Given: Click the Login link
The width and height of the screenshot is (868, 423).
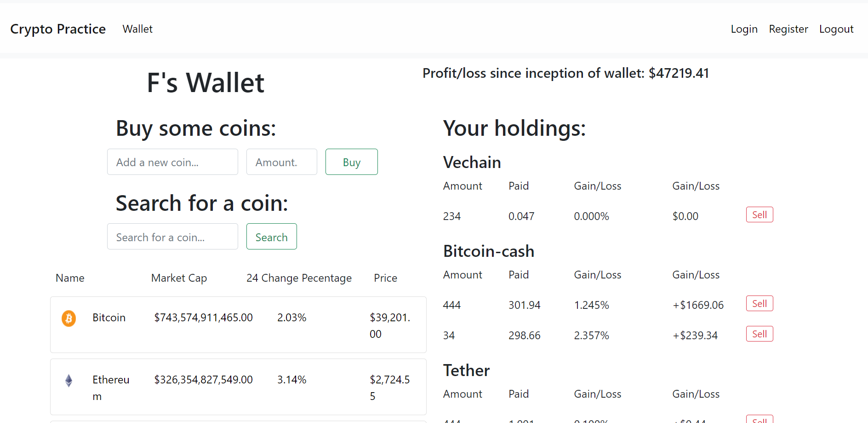Looking at the screenshot, I should point(744,29).
